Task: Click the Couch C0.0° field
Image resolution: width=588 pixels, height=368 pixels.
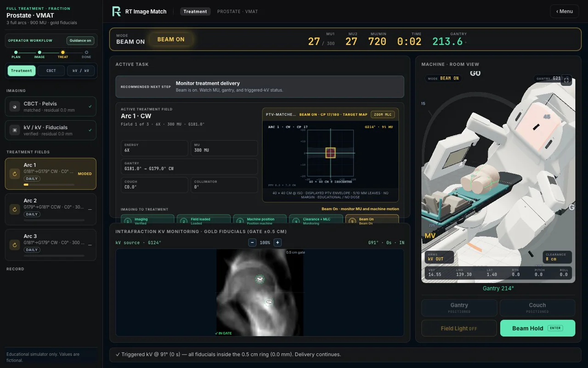Action: click(154, 185)
